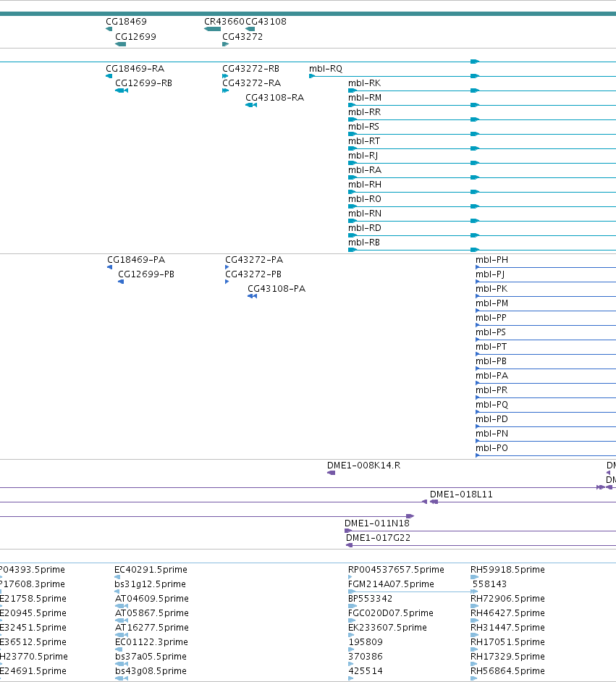This screenshot has height=682, width=616.
Task: Choose the mbl-RS transcript
Action: point(364,126)
